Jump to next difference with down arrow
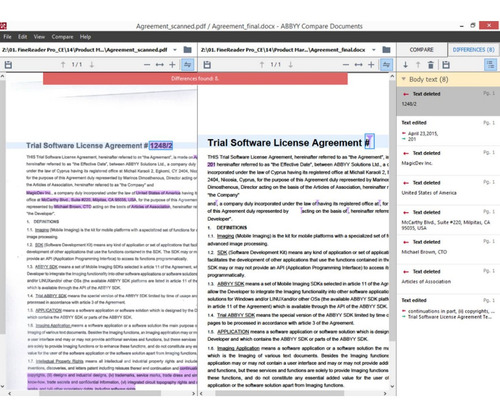The image size is (500, 418). point(406,65)
